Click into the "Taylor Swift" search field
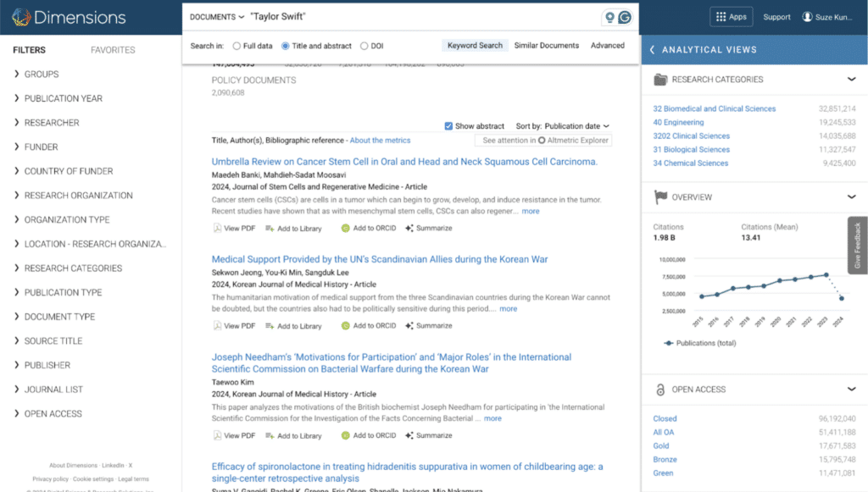The height and width of the screenshot is (492, 868). [x=415, y=17]
